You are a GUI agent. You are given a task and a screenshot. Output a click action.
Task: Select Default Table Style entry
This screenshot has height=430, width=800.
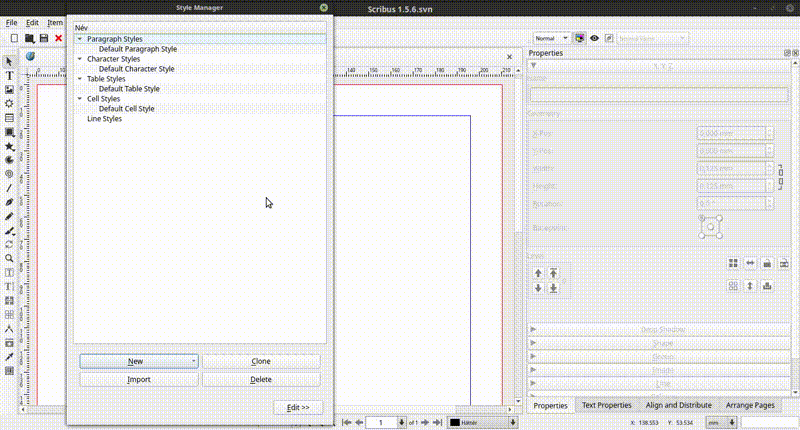point(129,89)
